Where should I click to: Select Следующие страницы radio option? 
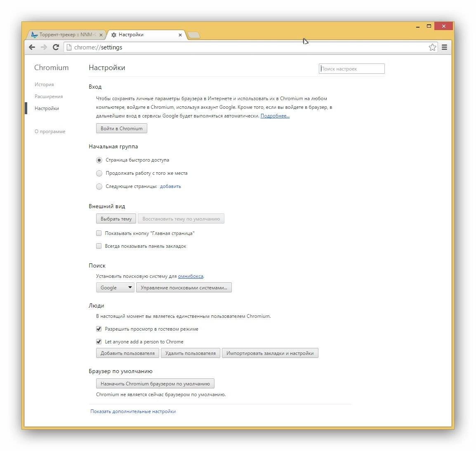pyautogui.click(x=99, y=186)
